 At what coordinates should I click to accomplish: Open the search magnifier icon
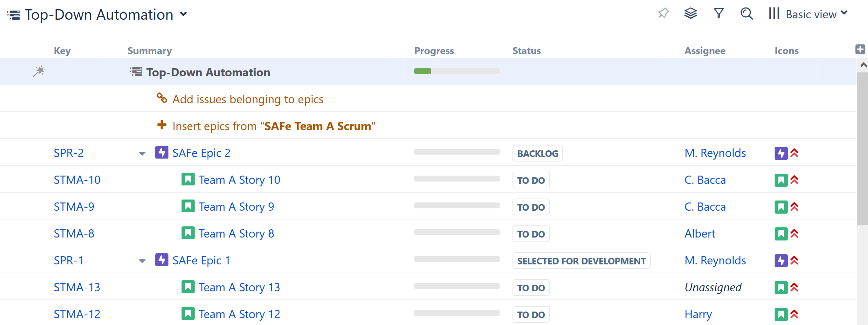[x=746, y=14]
